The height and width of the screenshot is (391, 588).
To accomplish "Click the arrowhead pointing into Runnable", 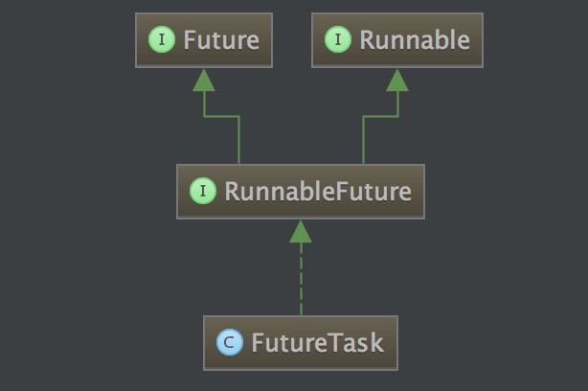I will tap(396, 80).
